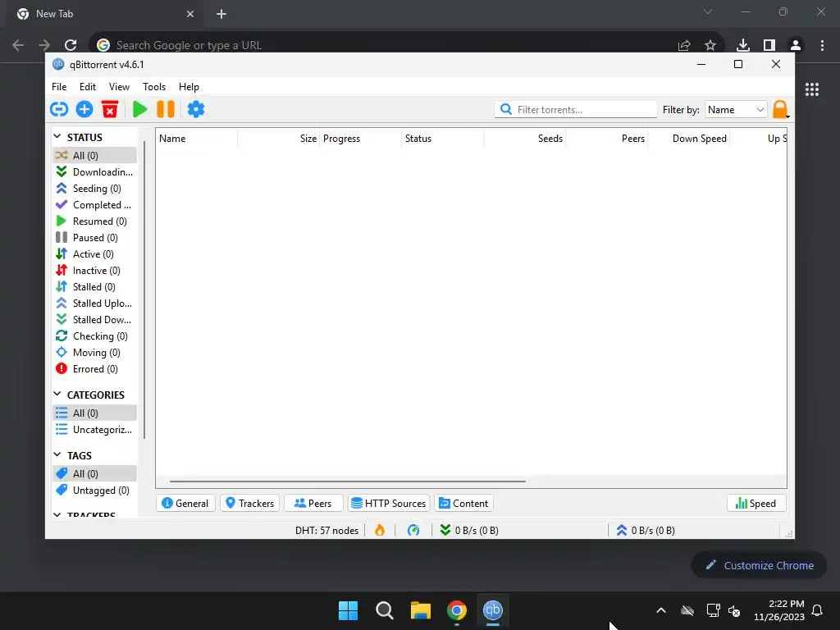Open Options via blue gear icon
The width and height of the screenshot is (840, 630).
(x=196, y=109)
